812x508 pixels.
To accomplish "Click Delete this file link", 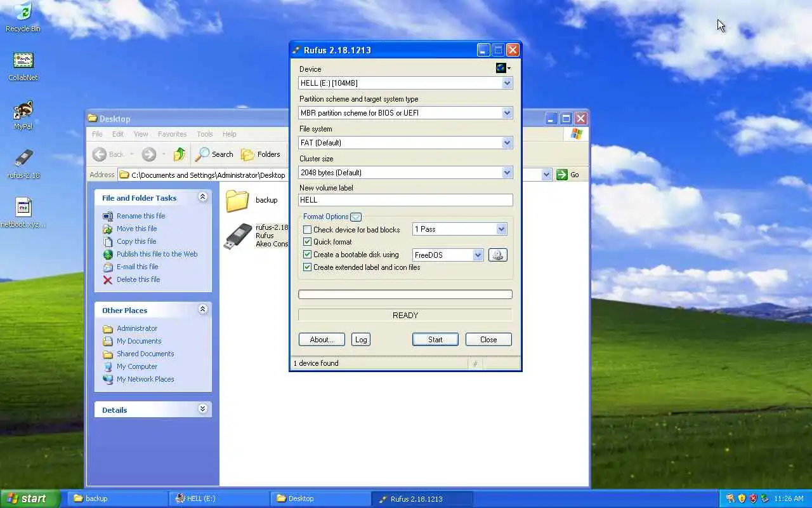I will click(x=138, y=279).
